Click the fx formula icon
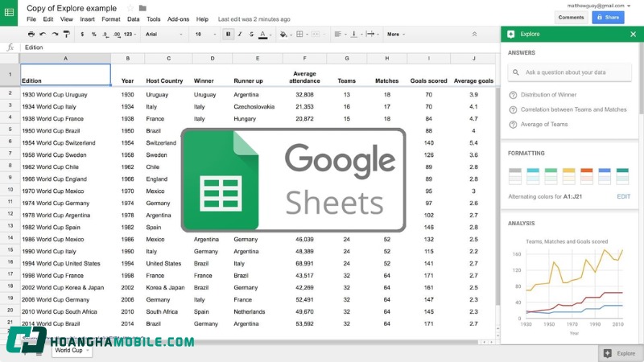The width and height of the screenshot is (644, 362). (x=10, y=47)
